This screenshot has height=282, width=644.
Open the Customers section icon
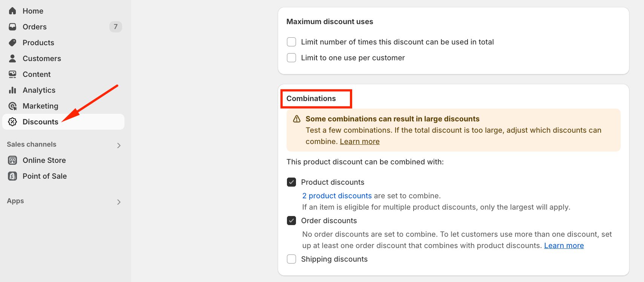(12, 58)
